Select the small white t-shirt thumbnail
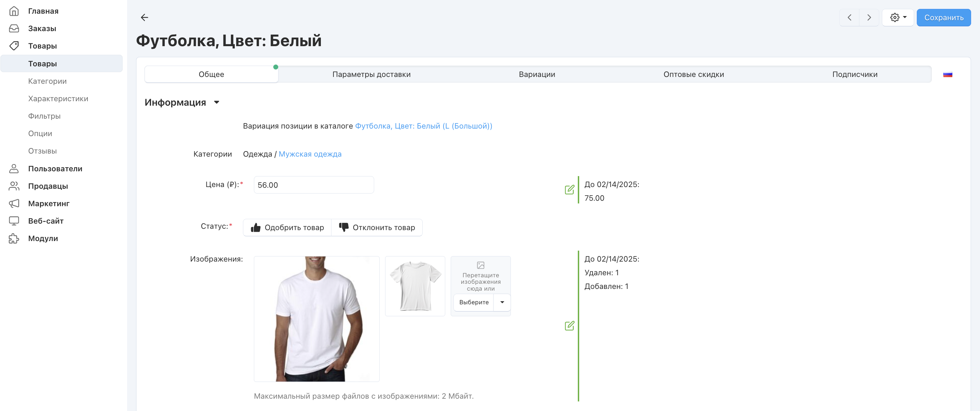 (x=415, y=286)
